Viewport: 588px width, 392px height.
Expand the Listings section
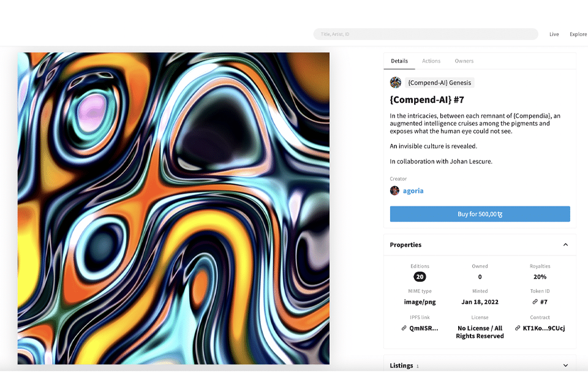point(565,366)
